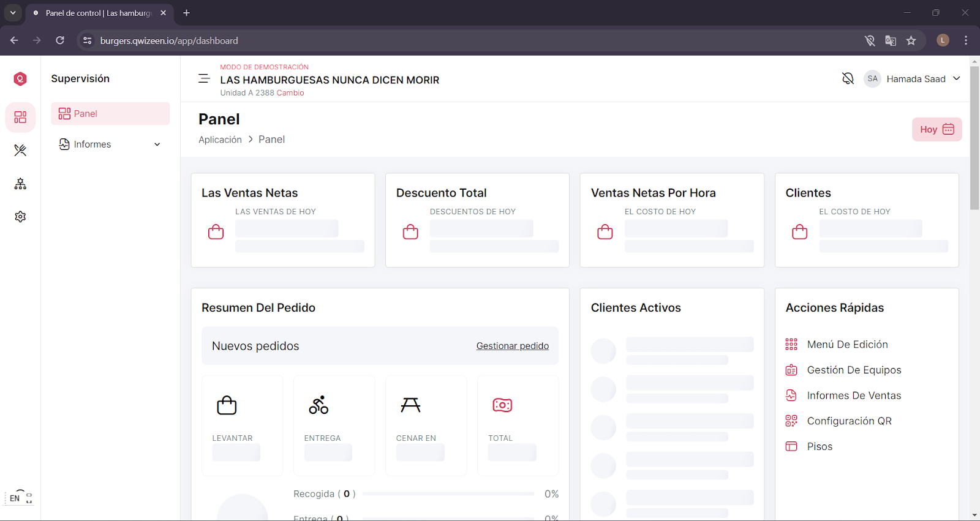Switch to the Panel de control browser tab
Screen dimensions: 980x521
click(98, 13)
